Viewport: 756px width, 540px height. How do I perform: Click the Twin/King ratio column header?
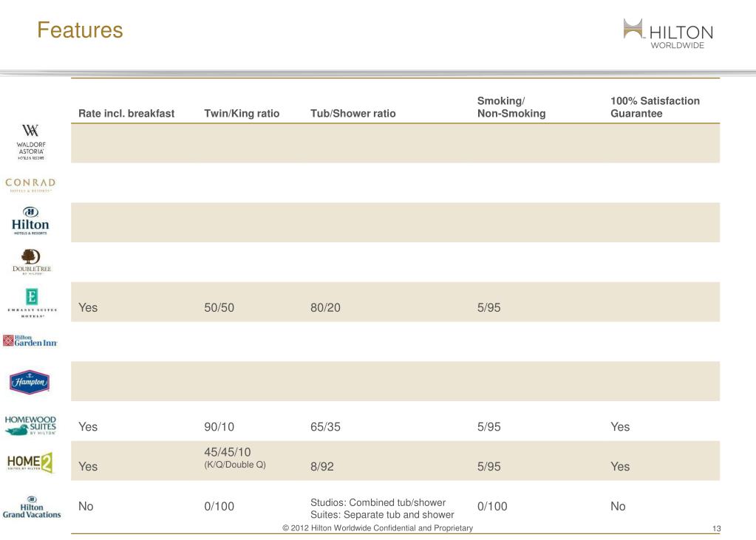pos(242,114)
